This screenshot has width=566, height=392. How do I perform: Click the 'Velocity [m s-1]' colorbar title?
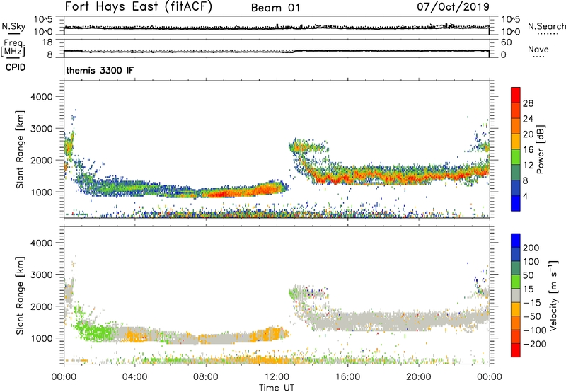coord(553,295)
